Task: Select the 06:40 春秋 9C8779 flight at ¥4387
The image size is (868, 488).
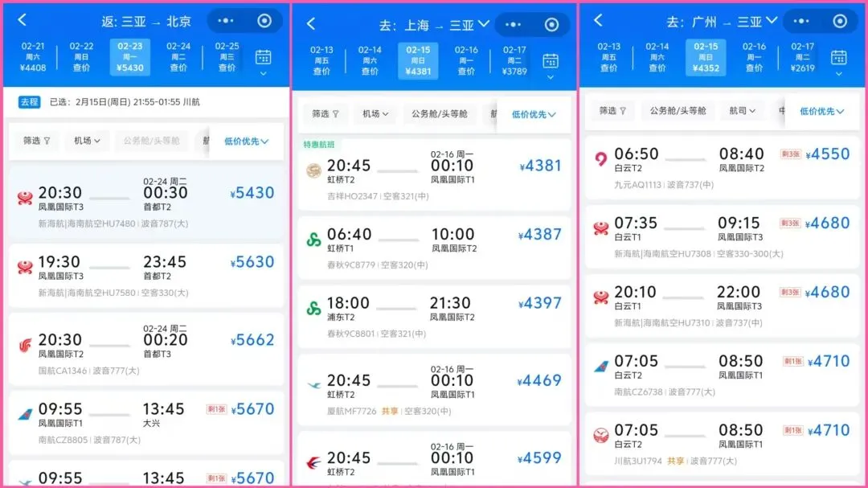Action: coord(434,248)
